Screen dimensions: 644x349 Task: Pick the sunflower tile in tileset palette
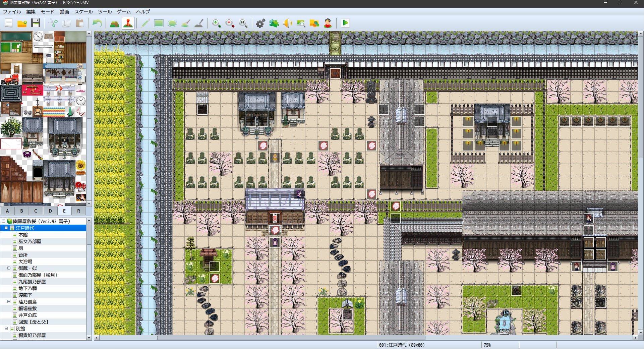pyautogui.click(x=81, y=166)
